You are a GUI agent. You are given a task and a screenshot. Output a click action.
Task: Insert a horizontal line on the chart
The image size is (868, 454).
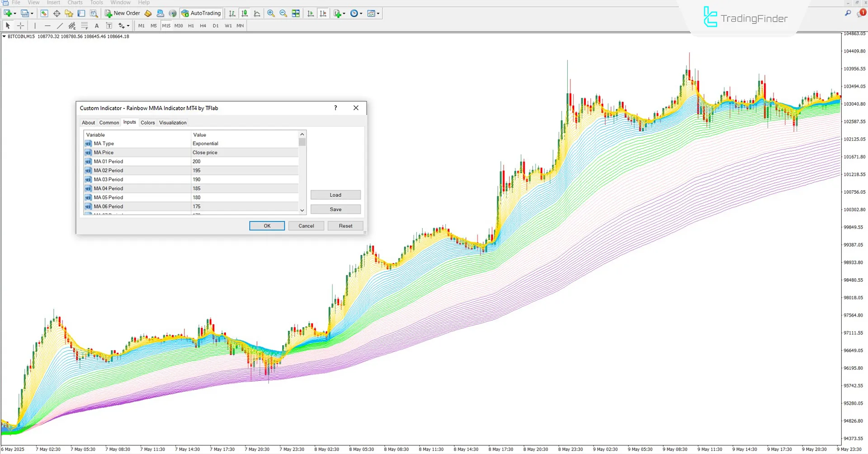click(x=47, y=26)
